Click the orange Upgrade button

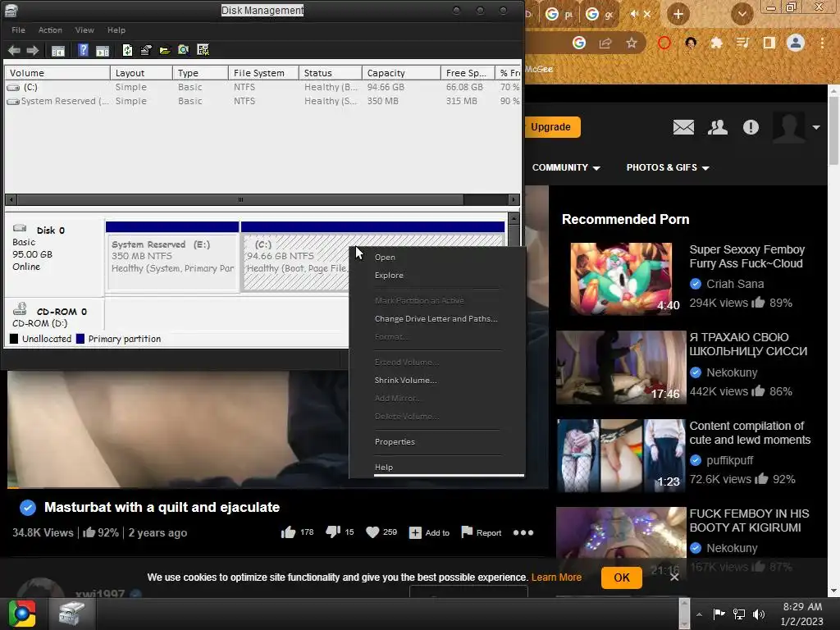click(552, 127)
